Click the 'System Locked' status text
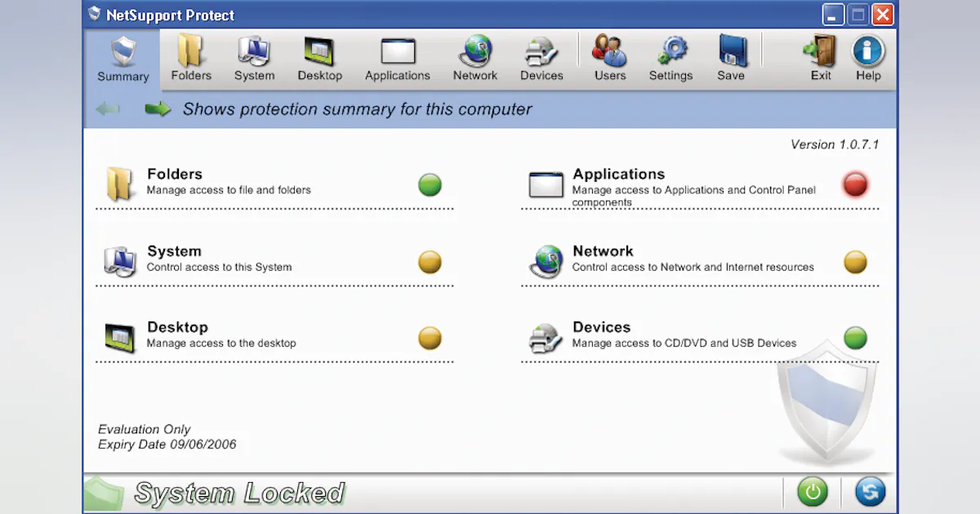This screenshot has height=514, width=980. (239, 494)
